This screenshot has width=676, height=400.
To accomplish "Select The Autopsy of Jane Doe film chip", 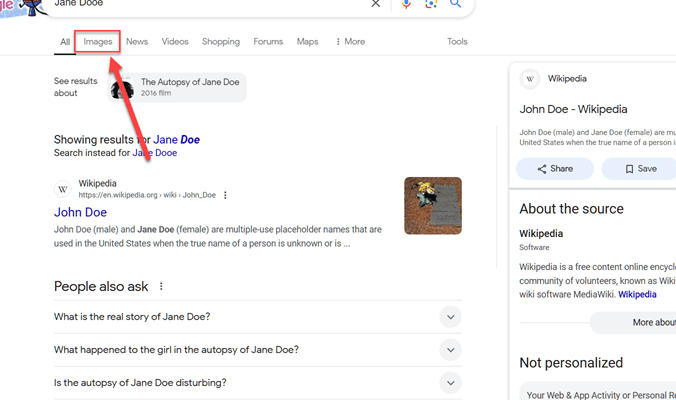I will [177, 88].
